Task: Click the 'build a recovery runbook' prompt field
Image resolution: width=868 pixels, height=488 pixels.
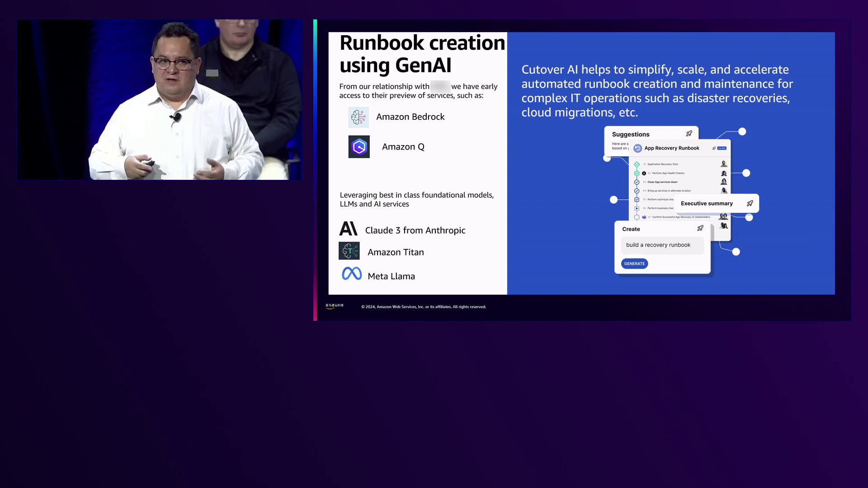Action: click(x=662, y=245)
